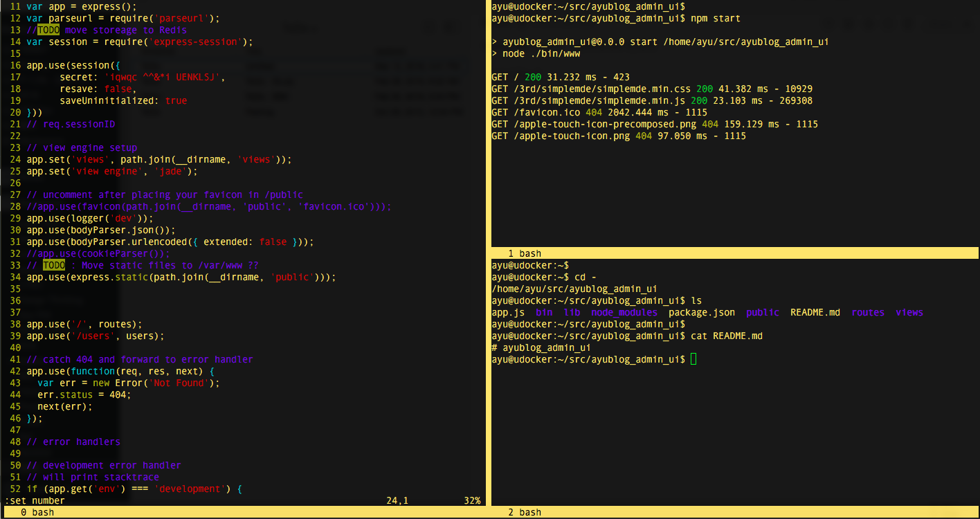Image resolution: width=980 pixels, height=519 pixels.
Task: Click the views directory name
Action: click(x=909, y=312)
